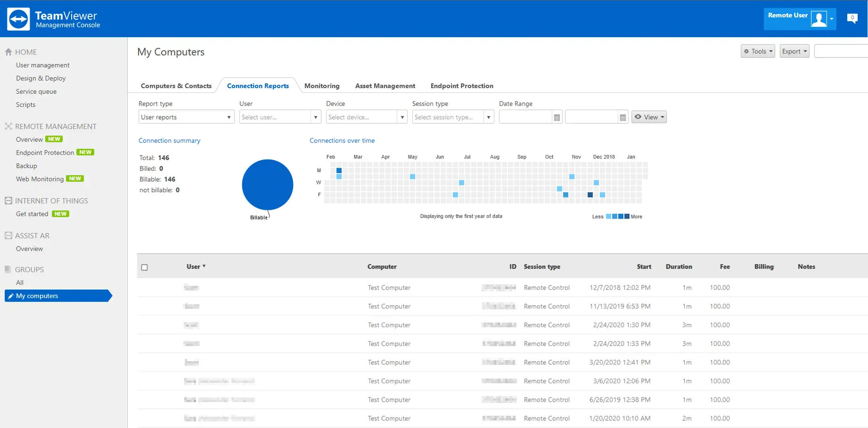Screen dimensions: 868x428
Task: Sort by the Session type column header
Action: tap(542, 266)
